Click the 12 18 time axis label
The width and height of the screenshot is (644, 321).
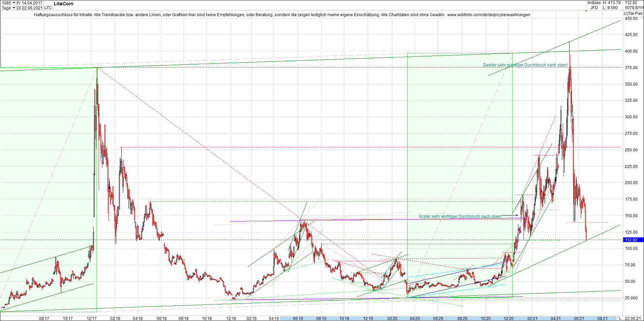[231, 318]
